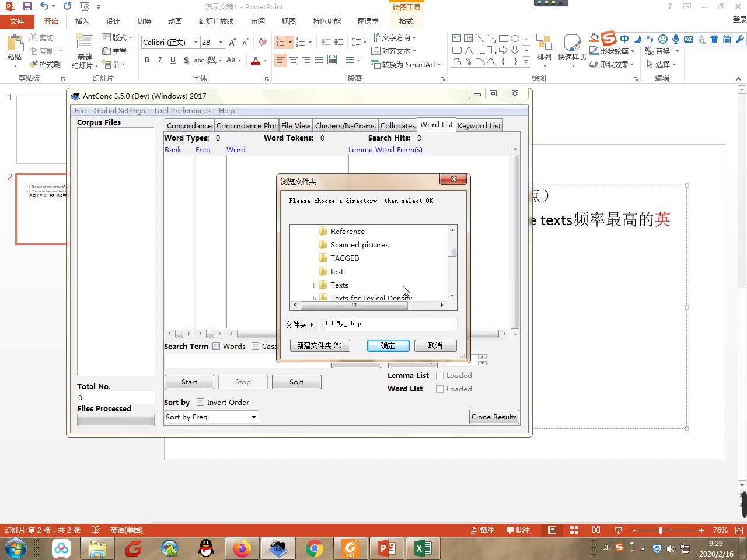747x560 pixels.
Task: Start slideshow from status bar
Action: pyautogui.click(x=618, y=530)
